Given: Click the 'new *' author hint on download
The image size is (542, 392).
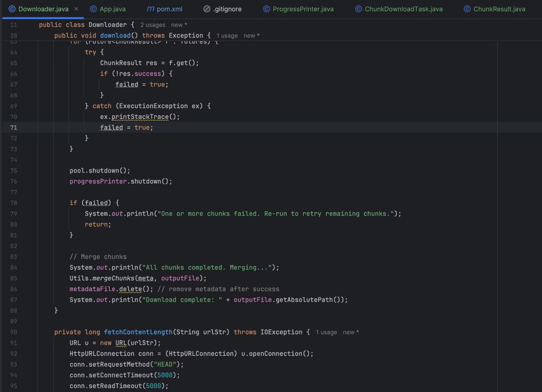Looking at the screenshot, I should (251, 35).
